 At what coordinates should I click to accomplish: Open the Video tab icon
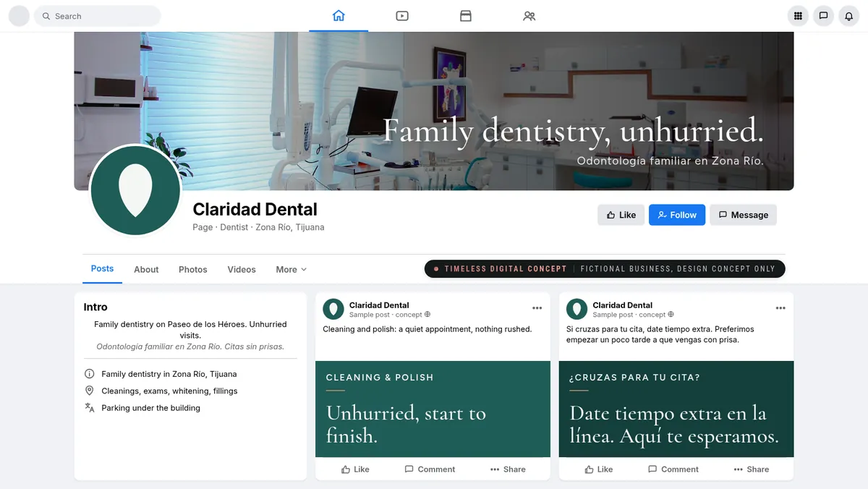click(402, 16)
